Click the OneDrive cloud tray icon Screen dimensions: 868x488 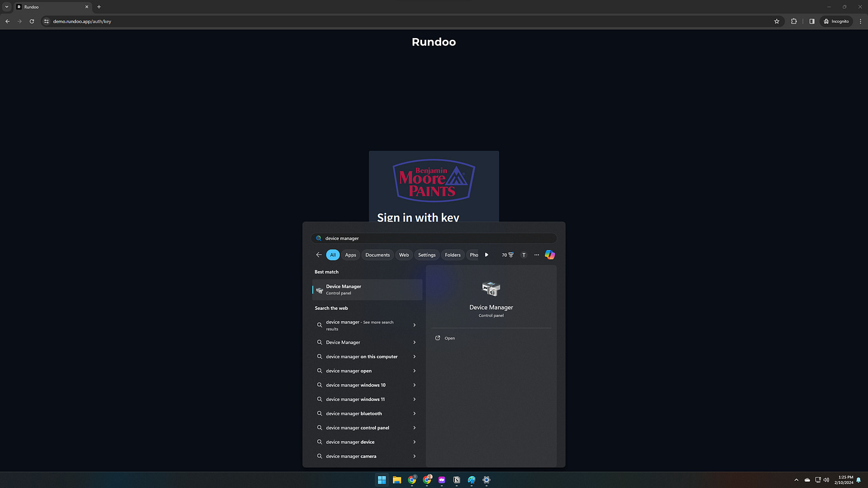(x=808, y=480)
